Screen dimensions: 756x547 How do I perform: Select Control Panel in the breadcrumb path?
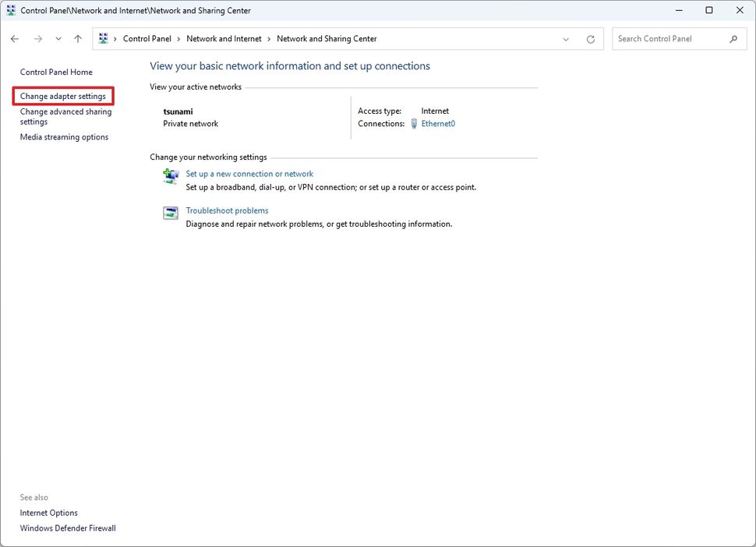click(x=147, y=38)
